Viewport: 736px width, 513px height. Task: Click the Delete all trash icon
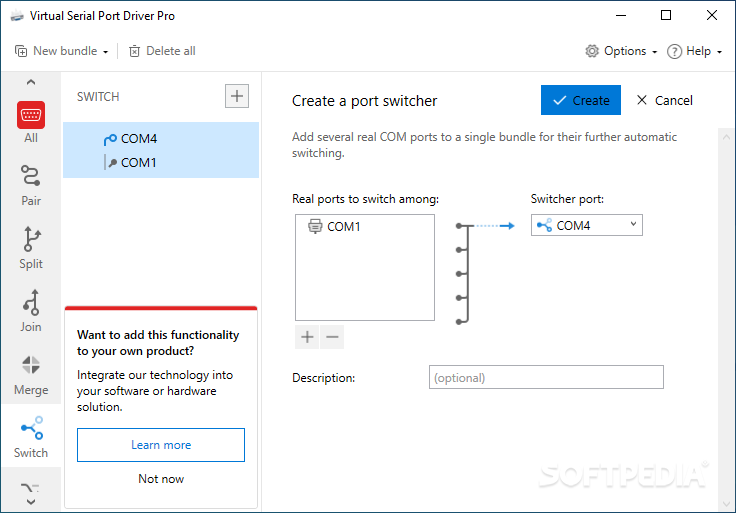pyautogui.click(x=134, y=51)
